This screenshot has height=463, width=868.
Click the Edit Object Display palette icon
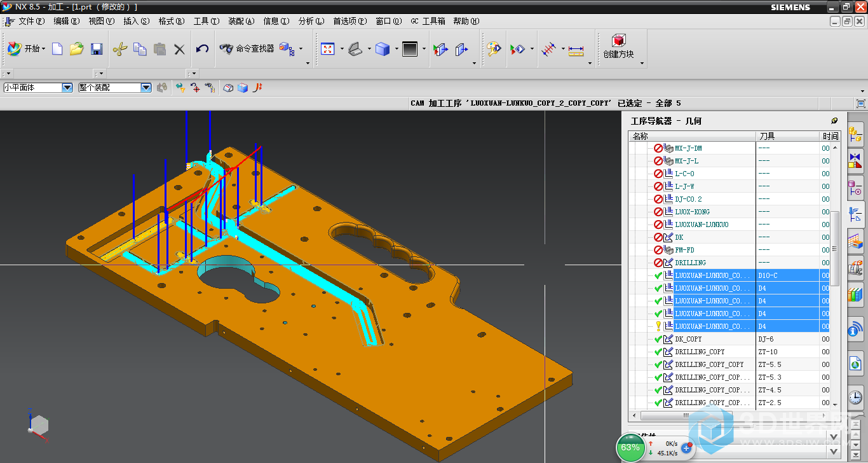point(494,49)
